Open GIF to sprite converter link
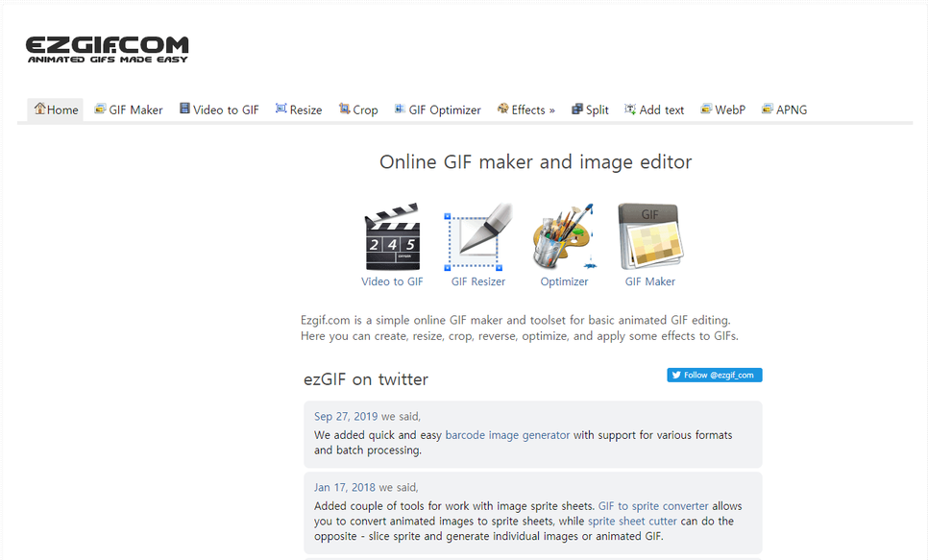 click(x=653, y=506)
